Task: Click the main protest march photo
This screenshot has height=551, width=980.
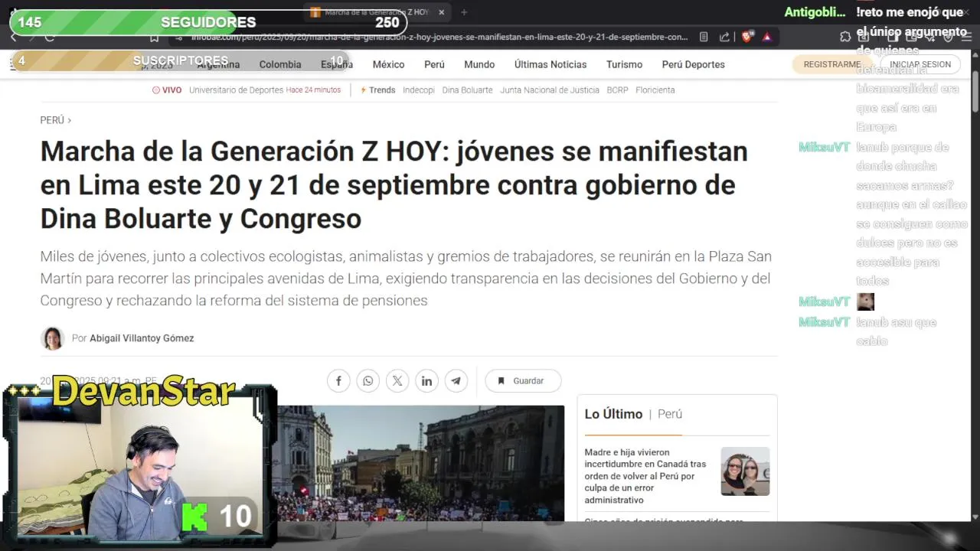Action: click(420, 464)
